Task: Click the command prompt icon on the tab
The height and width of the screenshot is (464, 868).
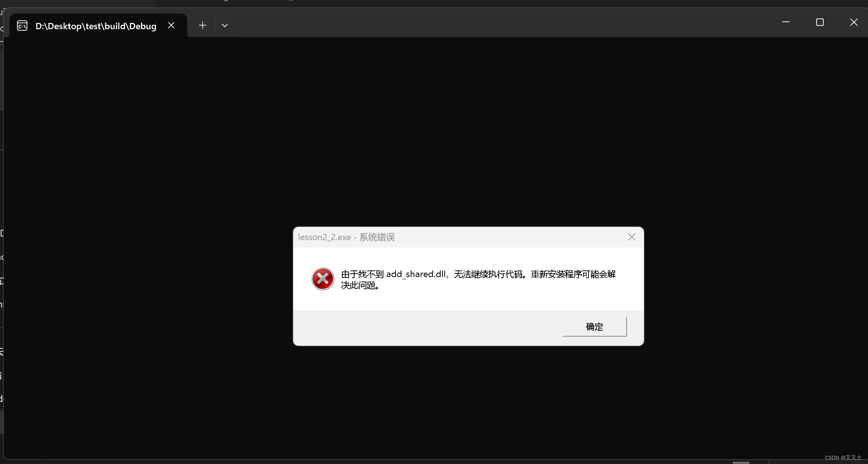Action: pos(22,25)
